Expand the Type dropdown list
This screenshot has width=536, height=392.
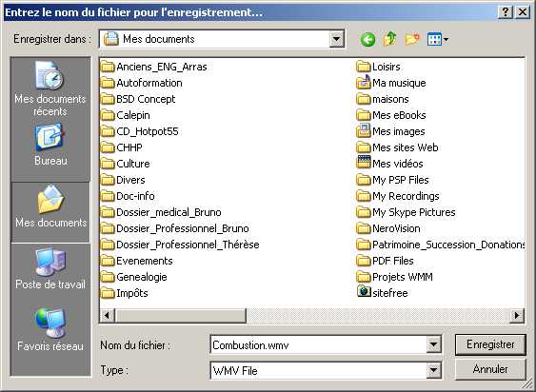click(433, 370)
